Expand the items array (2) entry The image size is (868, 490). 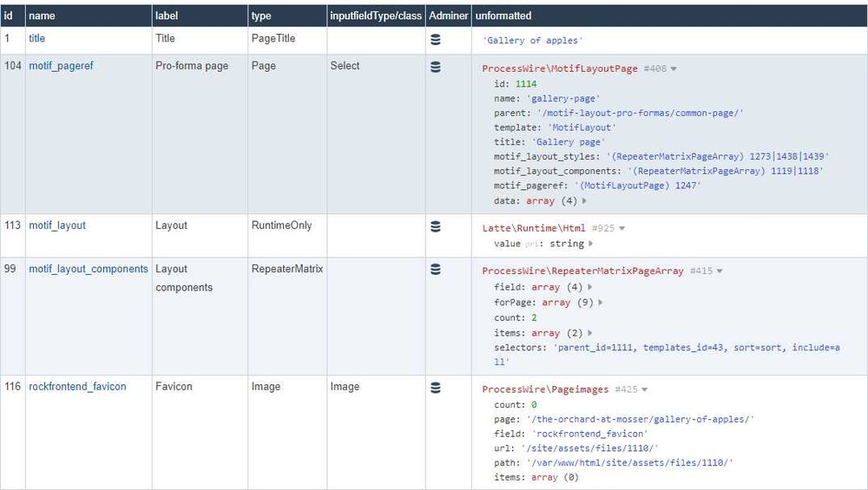click(x=589, y=333)
